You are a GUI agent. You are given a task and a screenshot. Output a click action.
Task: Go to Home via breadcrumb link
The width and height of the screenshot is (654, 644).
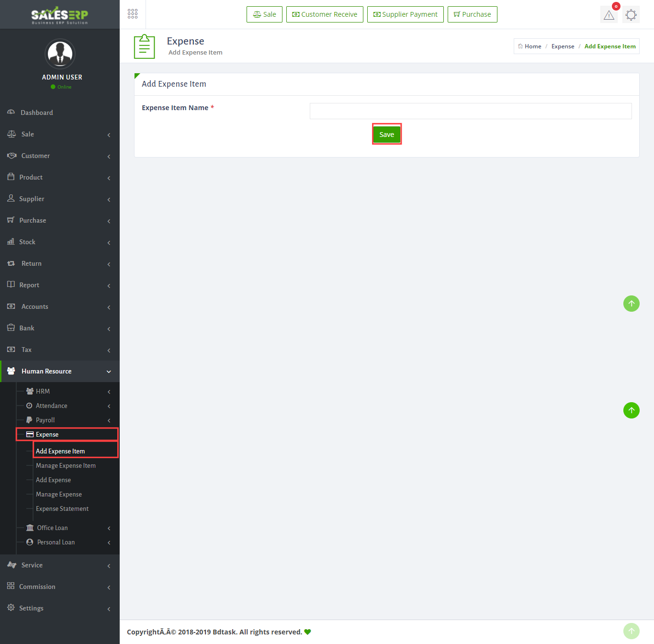pos(532,46)
